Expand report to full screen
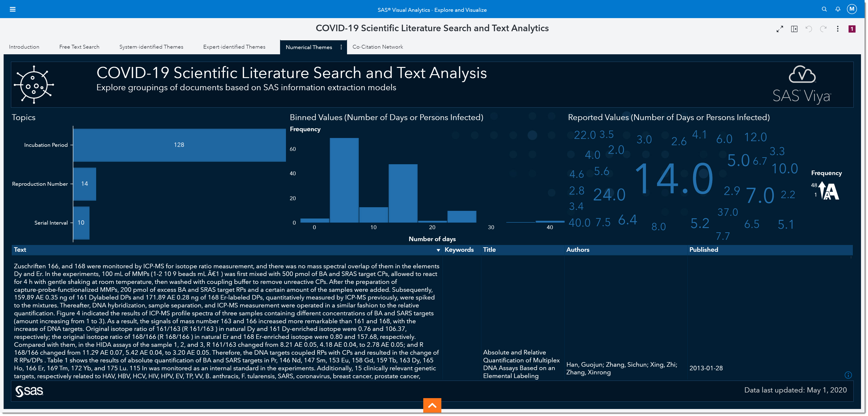Image resolution: width=868 pixels, height=416 pixels. (780, 29)
